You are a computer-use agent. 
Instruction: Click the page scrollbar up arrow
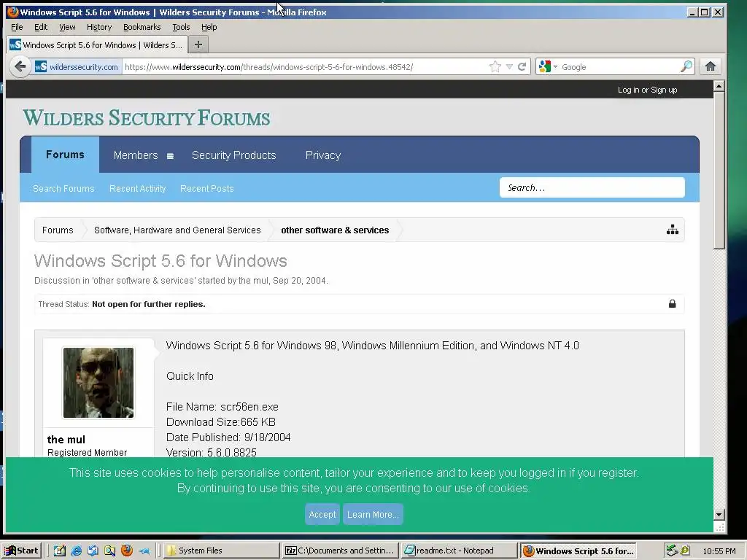coord(719,86)
